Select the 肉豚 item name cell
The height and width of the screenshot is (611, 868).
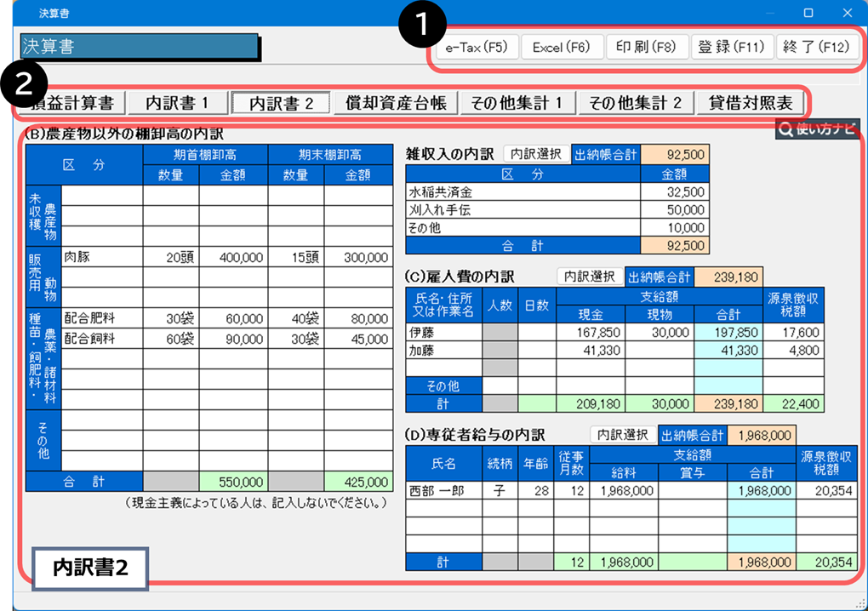pos(101,257)
